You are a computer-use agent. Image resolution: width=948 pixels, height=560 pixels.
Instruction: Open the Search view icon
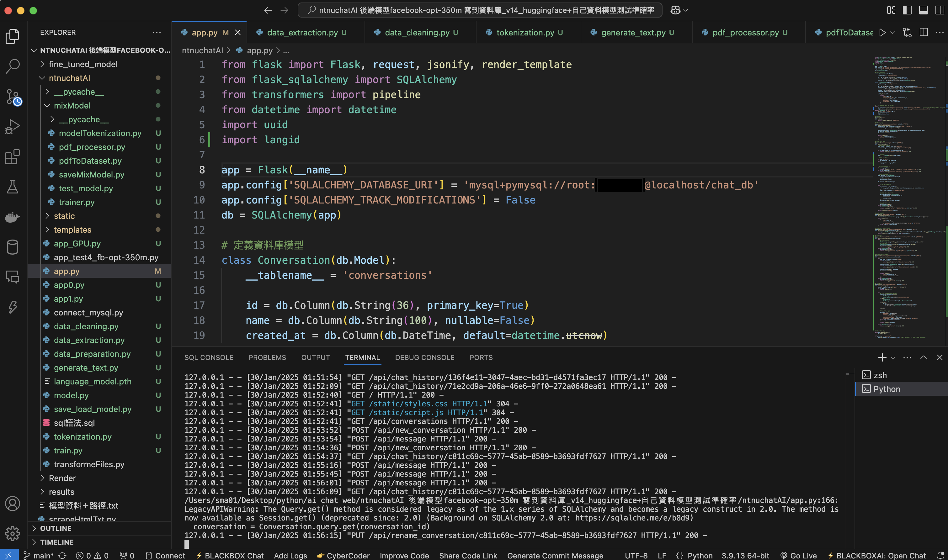click(x=13, y=66)
